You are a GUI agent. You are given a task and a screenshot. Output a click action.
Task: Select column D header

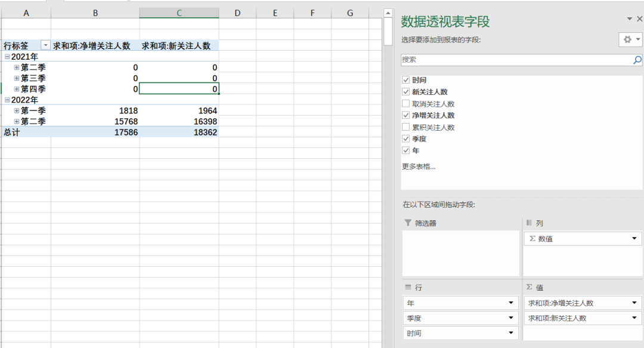click(x=237, y=13)
